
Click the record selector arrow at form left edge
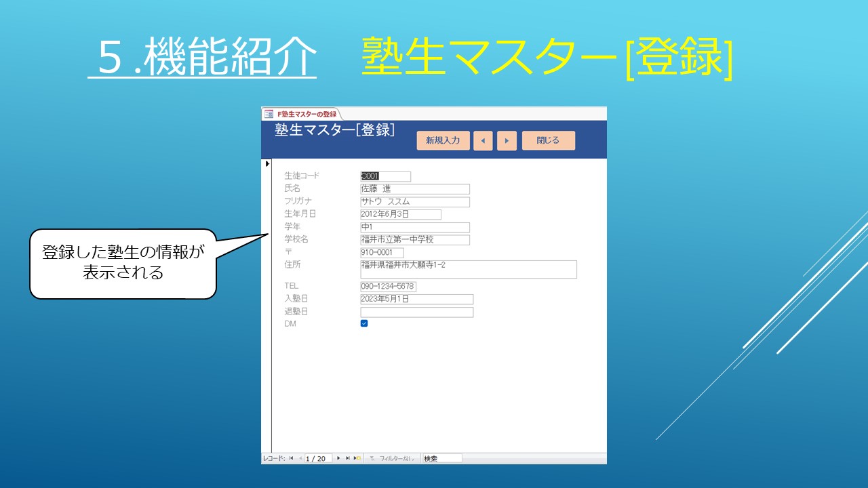[267, 164]
